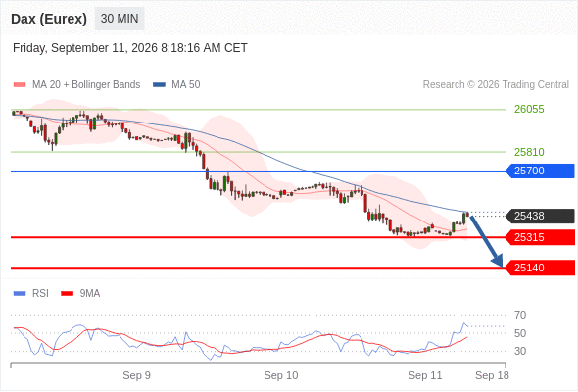The width and height of the screenshot is (578, 392).
Task: Click the MA 50 legend label
Action: point(186,85)
